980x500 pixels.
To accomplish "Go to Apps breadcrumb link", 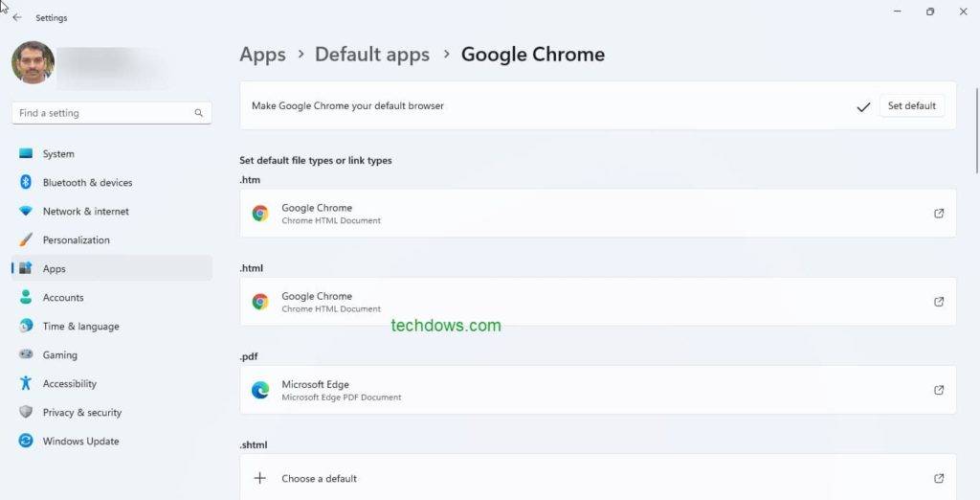I will (262, 55).
